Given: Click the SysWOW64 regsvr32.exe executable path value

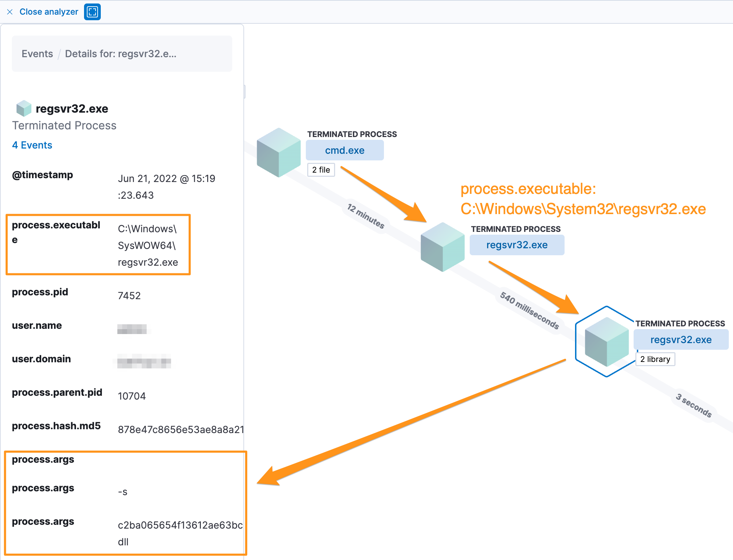Looking at the screenshot, I should click(x=148, y=245).
